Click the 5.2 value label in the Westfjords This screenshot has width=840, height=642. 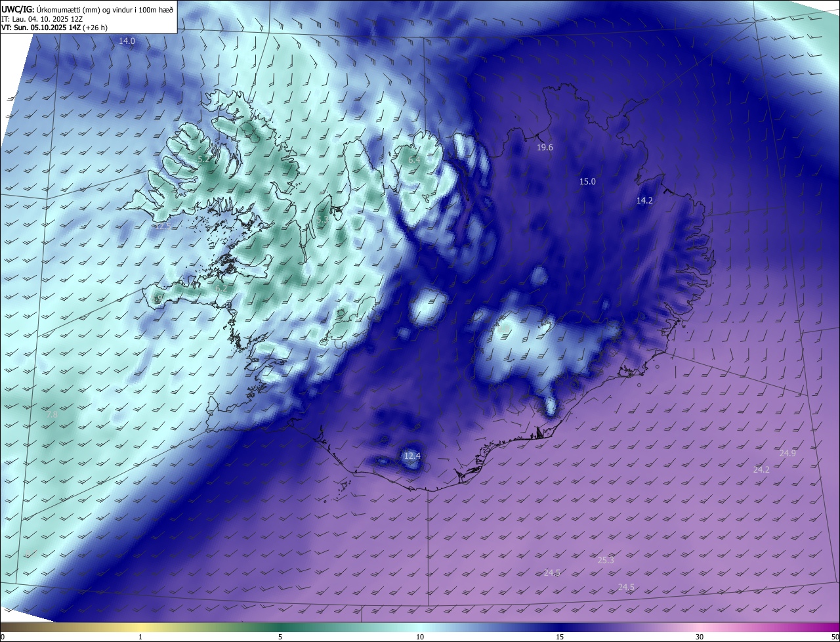203,159
